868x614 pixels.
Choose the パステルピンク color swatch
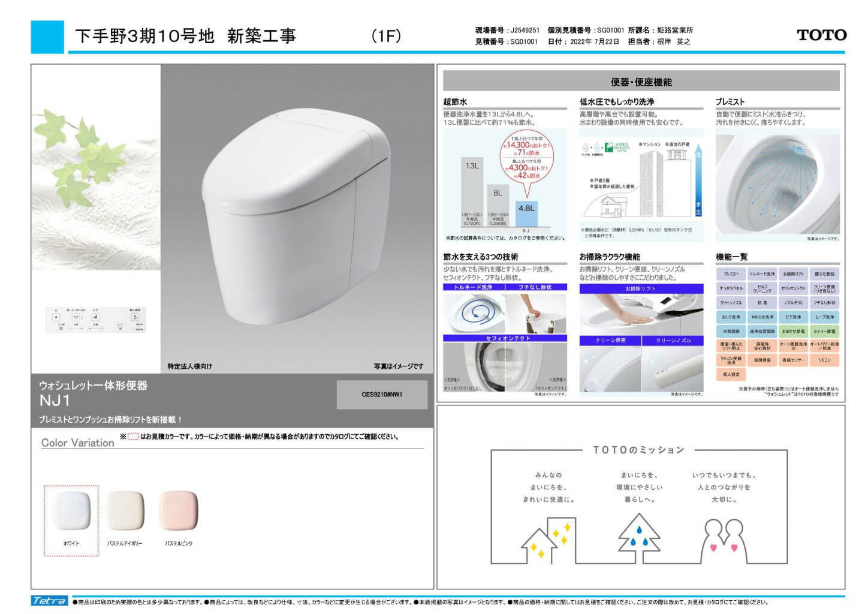[179, 511]
